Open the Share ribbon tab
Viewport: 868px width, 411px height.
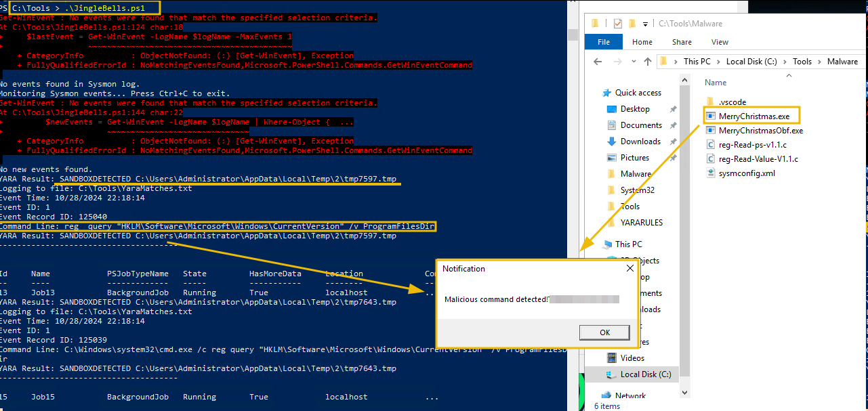coord(682,42)
